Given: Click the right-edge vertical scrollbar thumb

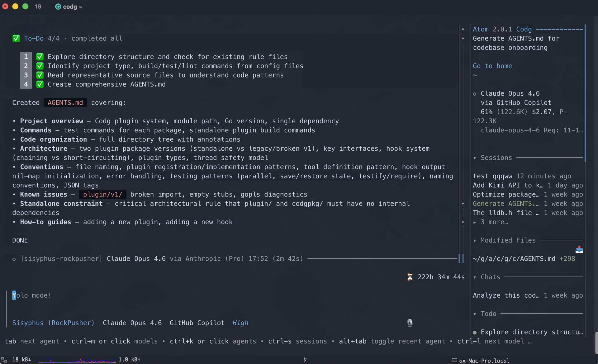Looking at the screenshot, I should pos(596,343).
